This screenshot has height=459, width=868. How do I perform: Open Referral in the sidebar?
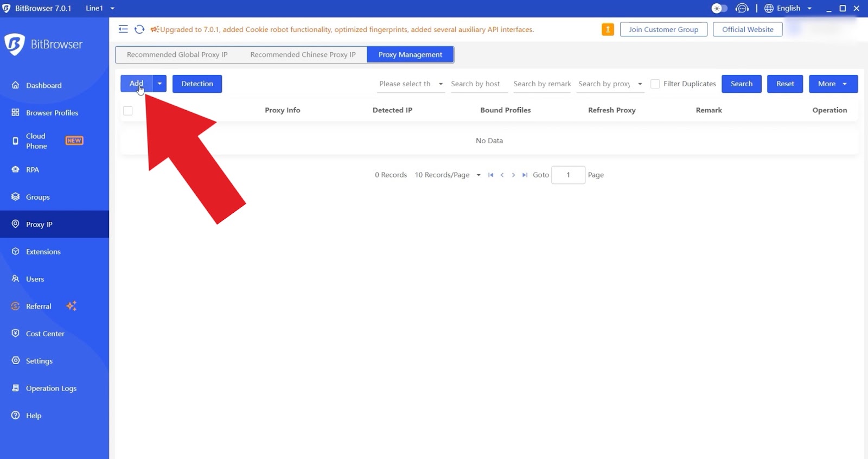(x=54, y=306)
